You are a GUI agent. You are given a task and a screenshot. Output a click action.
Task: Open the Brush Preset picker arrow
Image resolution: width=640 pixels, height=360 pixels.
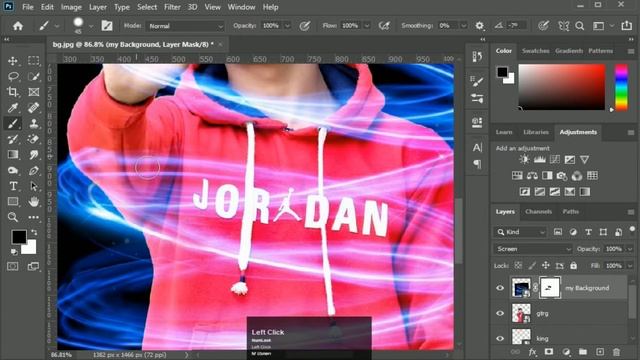[91, 26]
